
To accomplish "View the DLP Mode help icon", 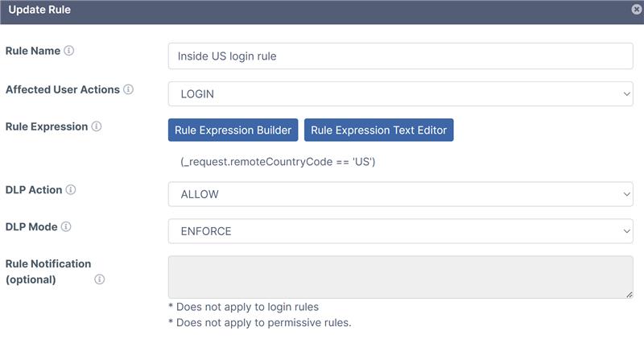I will (66, 227).
